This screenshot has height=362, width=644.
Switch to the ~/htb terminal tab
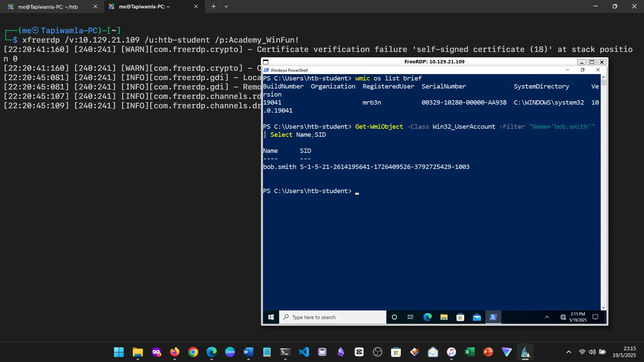48,7
